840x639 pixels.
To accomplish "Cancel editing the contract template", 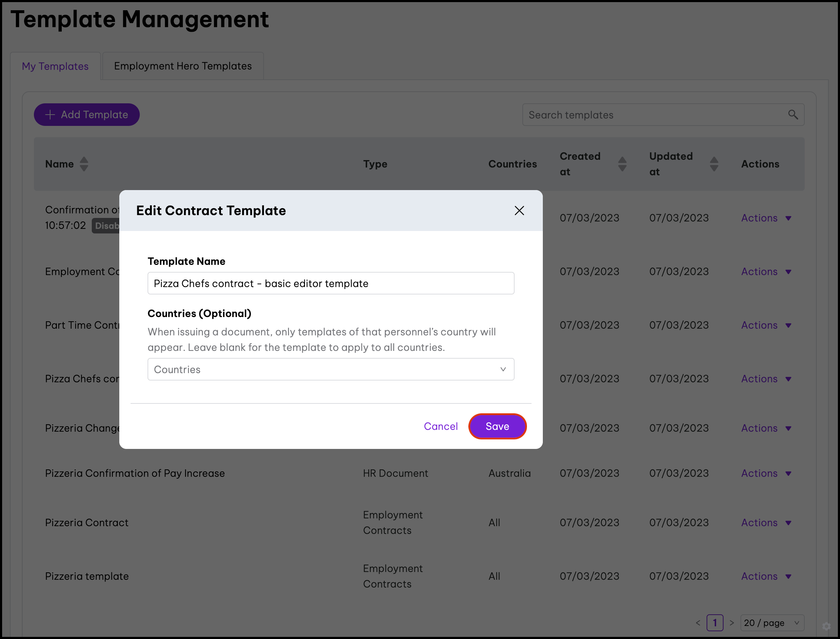I will point(440,426).
